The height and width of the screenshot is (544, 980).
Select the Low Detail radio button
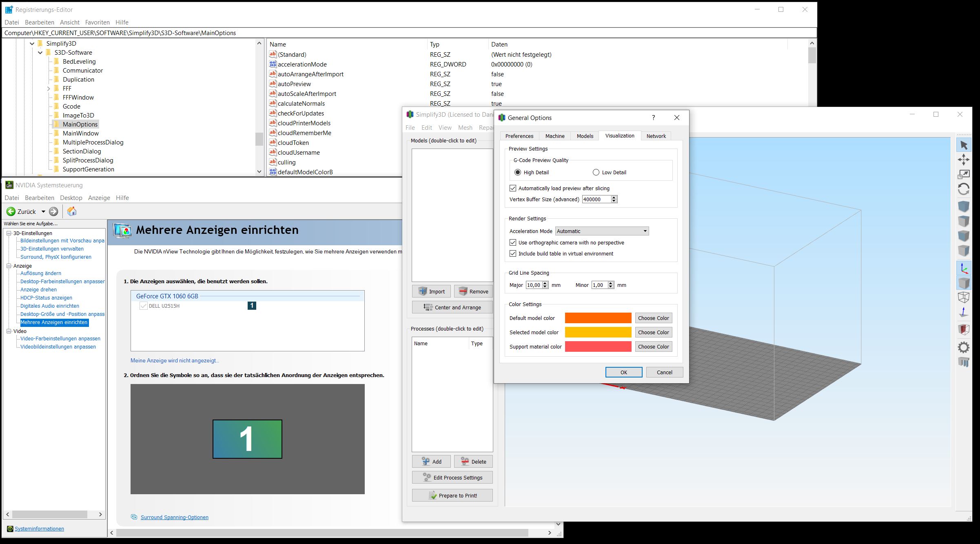coord(596,172)
